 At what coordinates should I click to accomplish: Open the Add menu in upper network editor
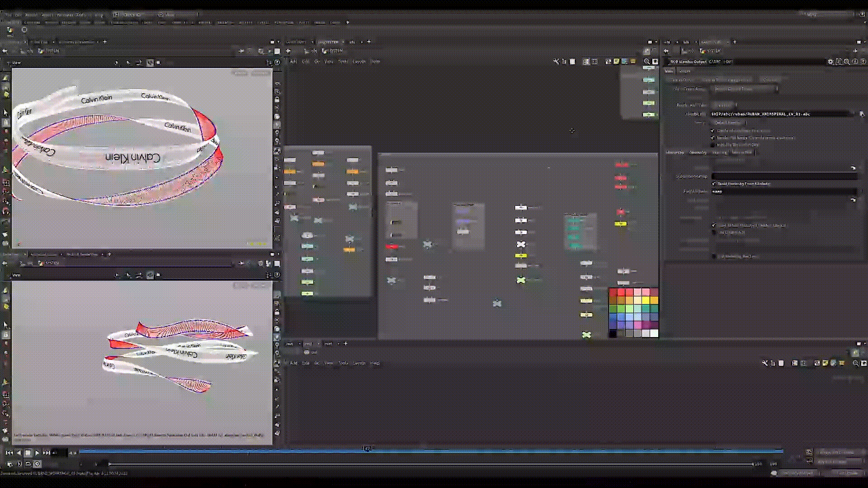click(293, 61)
